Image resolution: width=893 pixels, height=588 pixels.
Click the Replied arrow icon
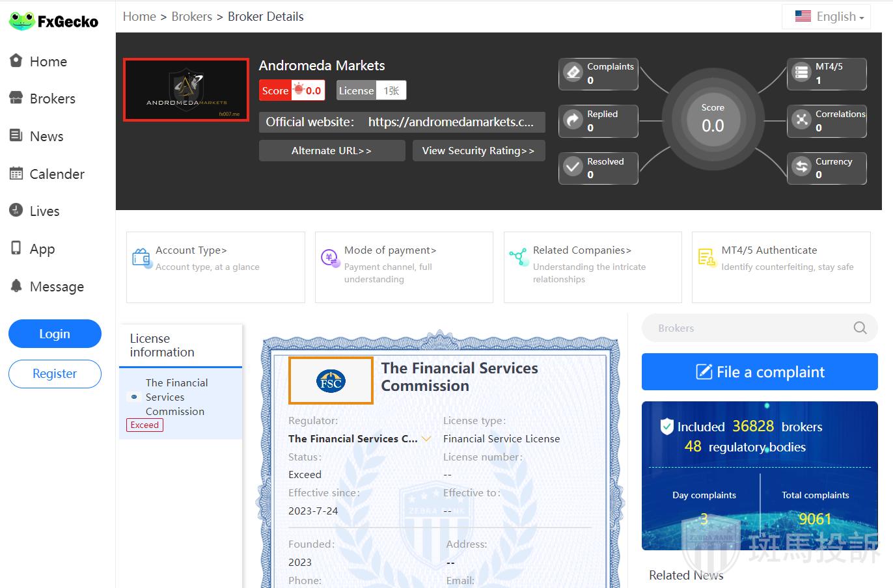[x=573, y=120]
